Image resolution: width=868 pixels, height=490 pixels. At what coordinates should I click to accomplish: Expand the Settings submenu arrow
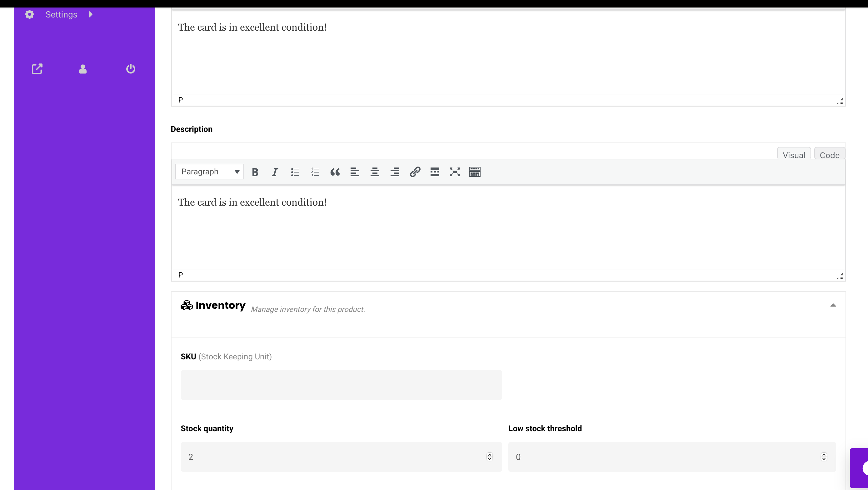90,14
